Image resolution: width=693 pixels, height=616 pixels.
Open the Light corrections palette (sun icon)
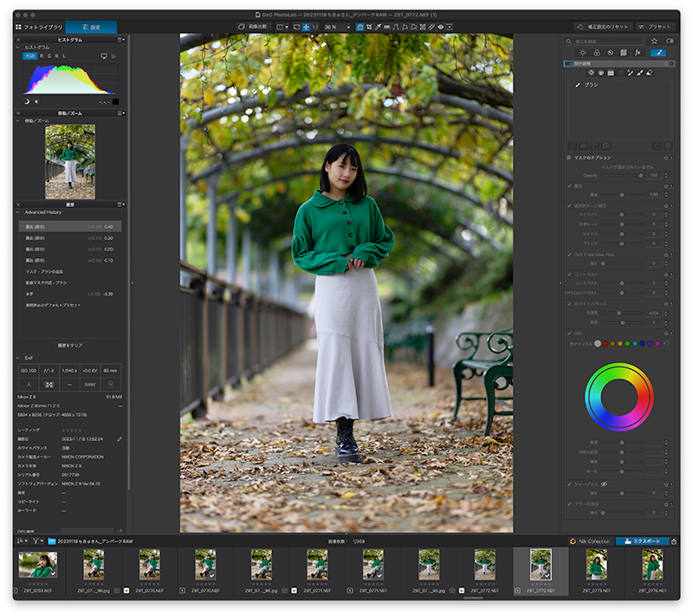coord(582,53)
